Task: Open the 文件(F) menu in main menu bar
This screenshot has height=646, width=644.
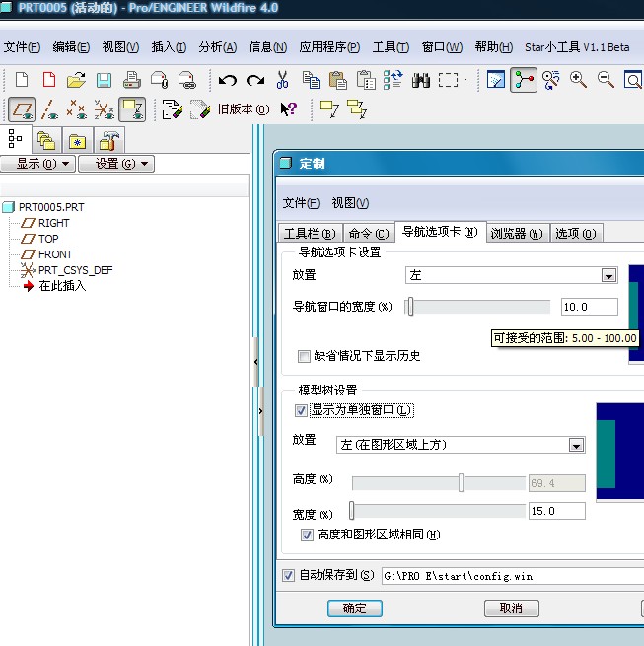Action: 23,47
